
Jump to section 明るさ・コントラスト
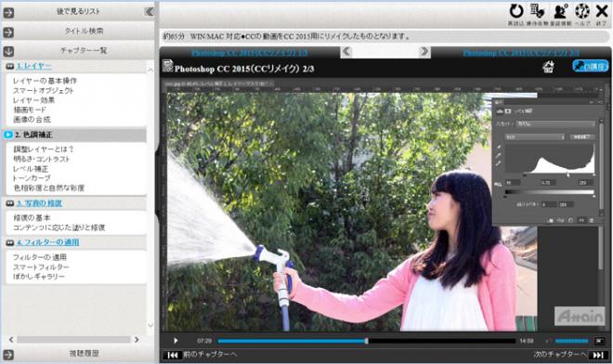(41, 159)
